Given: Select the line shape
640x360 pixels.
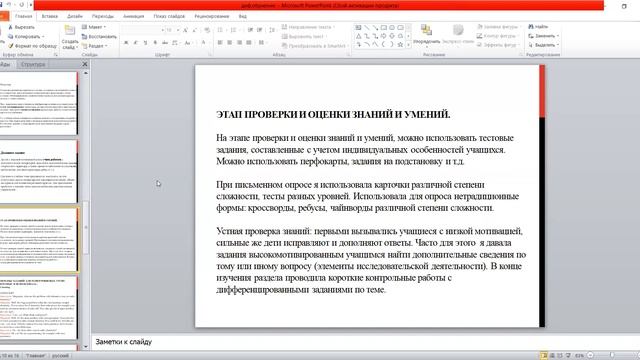Looking at the screenshot, I should (367, 27).
